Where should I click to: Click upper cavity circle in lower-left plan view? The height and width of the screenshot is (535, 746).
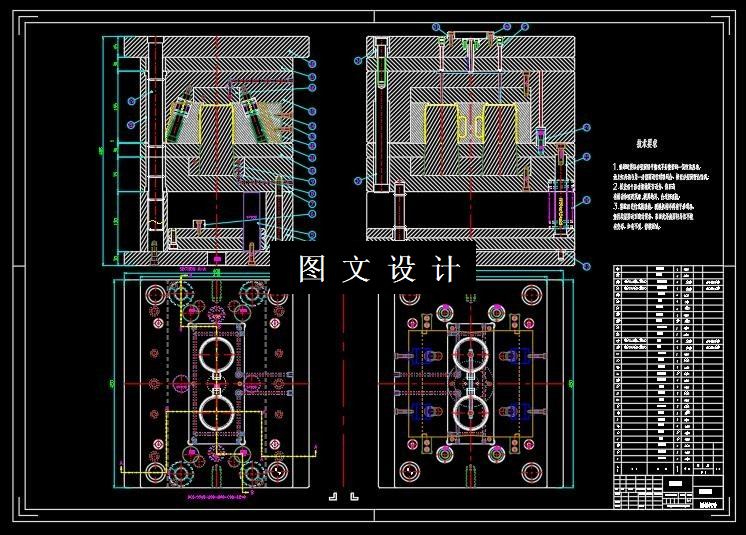pos(216,355)
